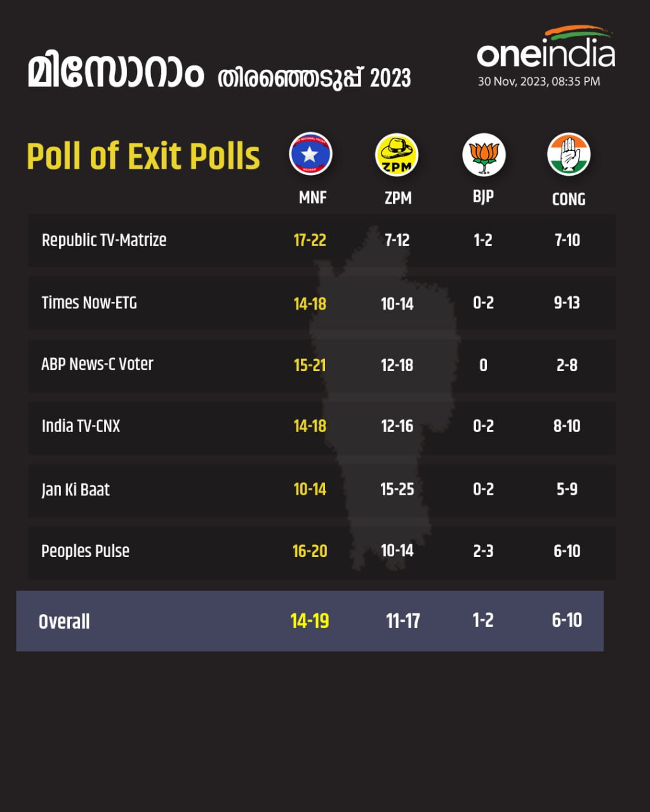Click the Peoples Pulse label
The image size is (650, 812).
(85, 551)
